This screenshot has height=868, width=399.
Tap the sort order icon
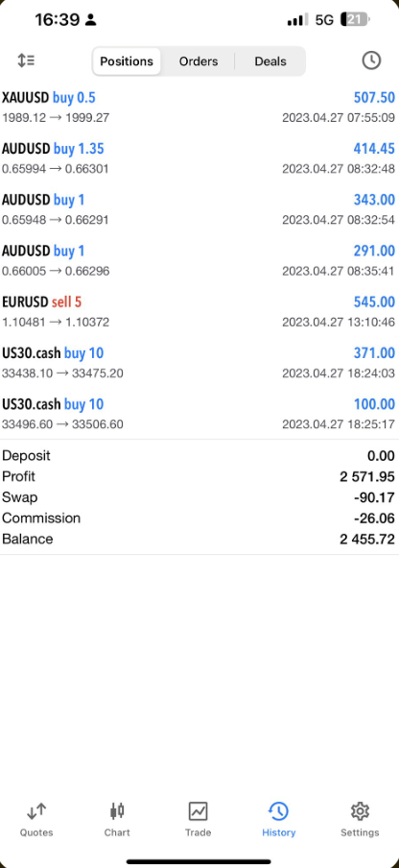(x=26, y=60)
